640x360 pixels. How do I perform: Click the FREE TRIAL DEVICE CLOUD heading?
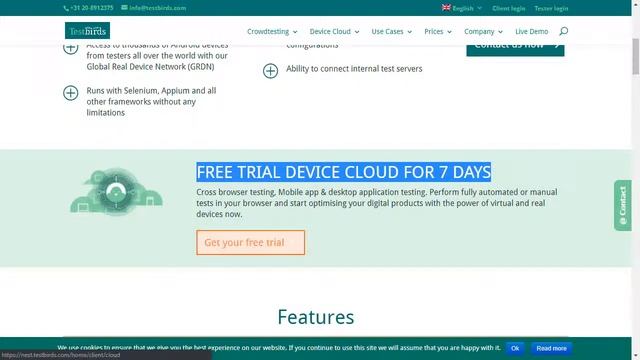[x=343, y=172]
